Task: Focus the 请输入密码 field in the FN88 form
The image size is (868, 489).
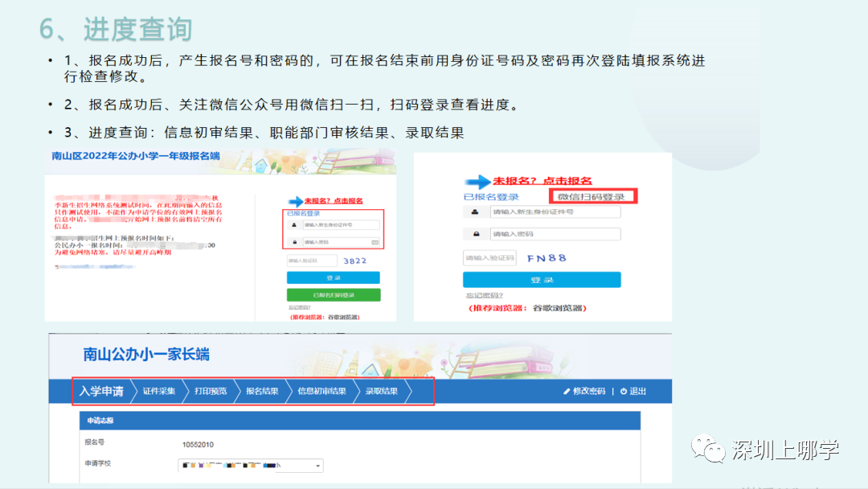Action: coord(555,234)
